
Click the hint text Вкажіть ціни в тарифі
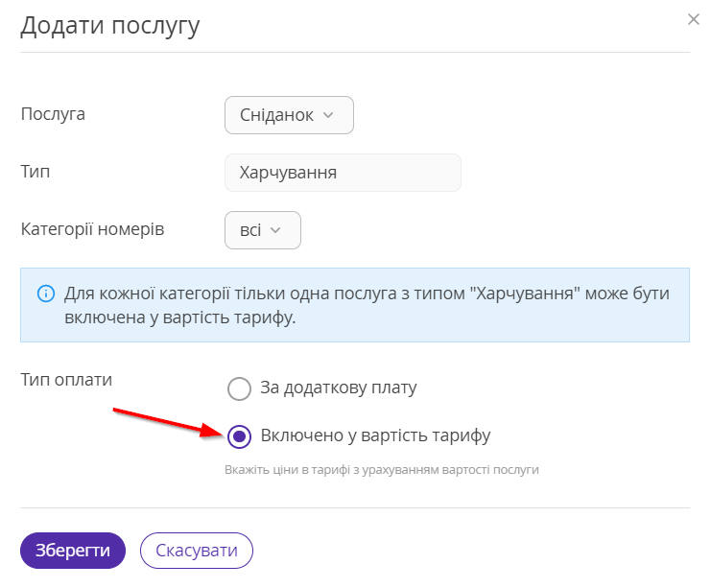[381, 470]
